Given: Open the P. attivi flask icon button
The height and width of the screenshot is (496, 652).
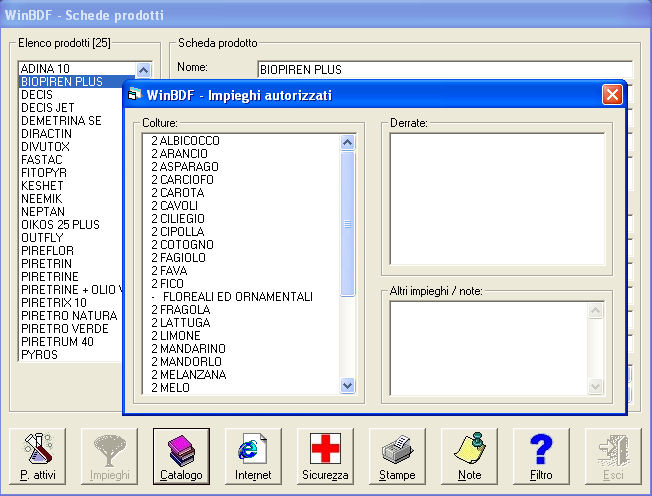Looking at the screenshot, I should 37,457.
